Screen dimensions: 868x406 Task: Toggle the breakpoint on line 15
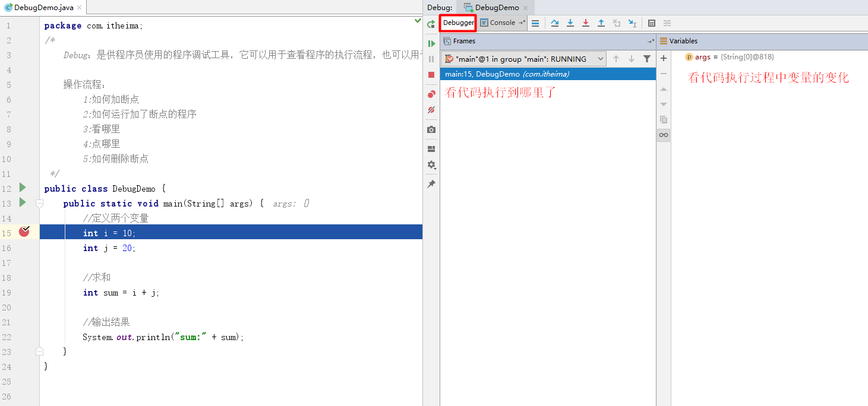(x=24, y=231)
